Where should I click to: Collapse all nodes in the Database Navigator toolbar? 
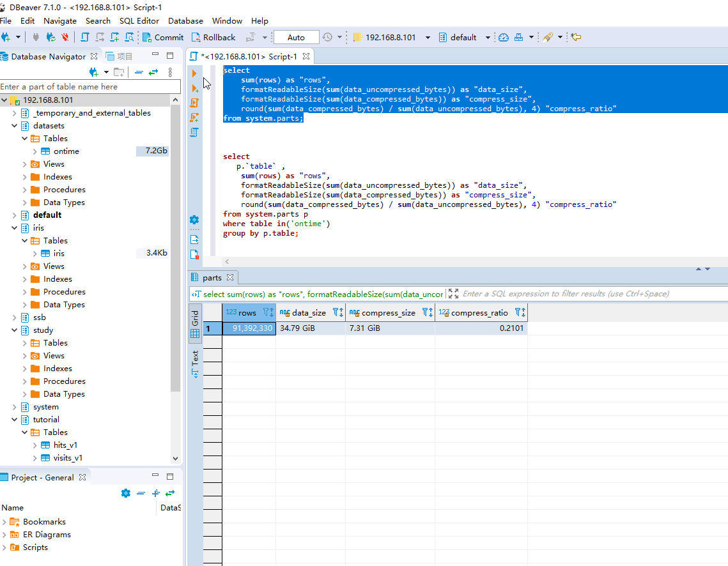click(x=138, y=72)
